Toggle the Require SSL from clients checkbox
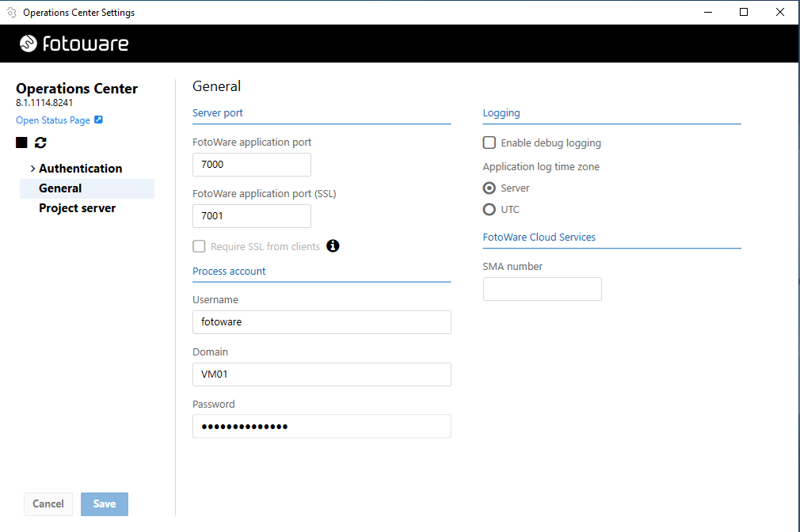800x532 pixels. pyautogui.click(x=199, y=246)
